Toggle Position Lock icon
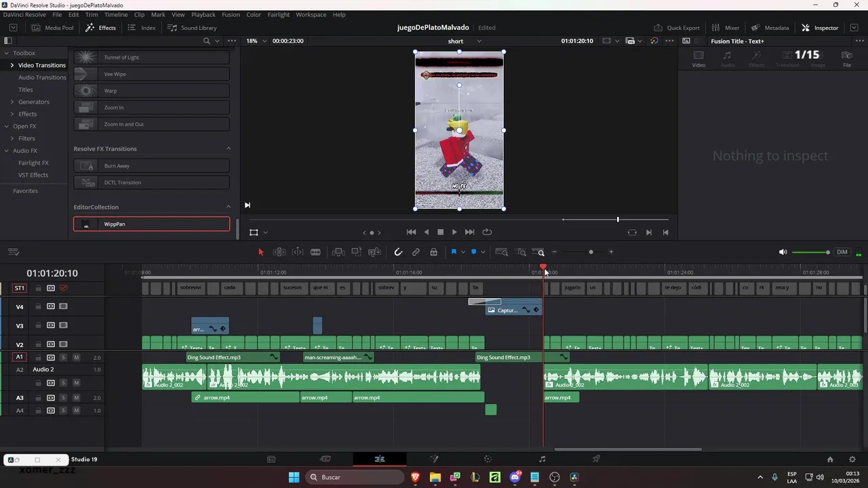The width and height of the screenshot is (868, 488). (x=433, y=252)
